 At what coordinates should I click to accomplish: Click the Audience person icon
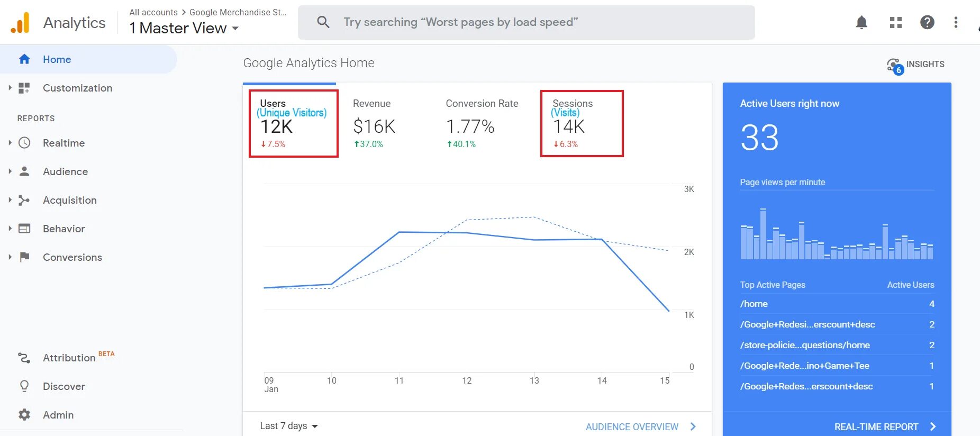(24, 171)
